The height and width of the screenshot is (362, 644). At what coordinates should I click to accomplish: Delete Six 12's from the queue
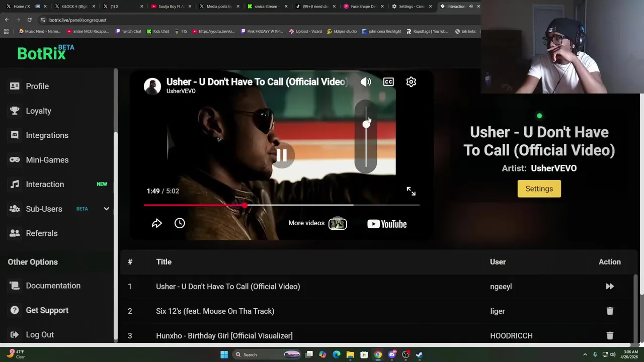[610, 311]
